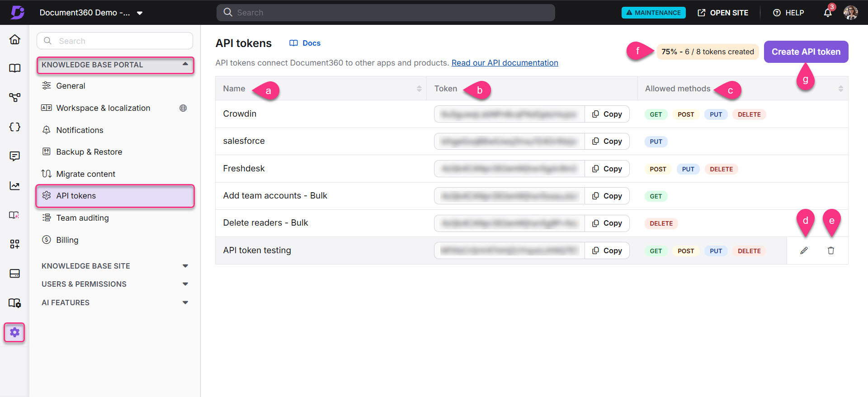Open Read our API documentation link
The height and width of the screenshot is (397, 868).
[x=505, y=63]
